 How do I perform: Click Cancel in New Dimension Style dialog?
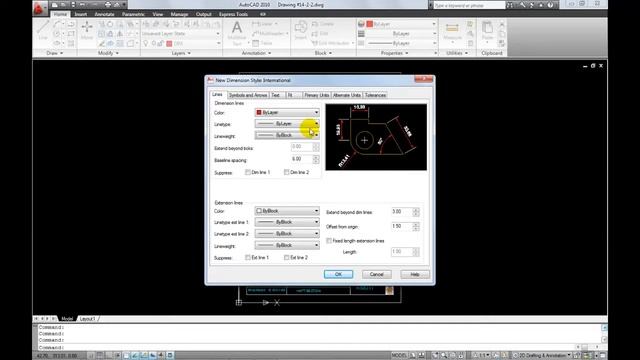click(x=377, y=274)
